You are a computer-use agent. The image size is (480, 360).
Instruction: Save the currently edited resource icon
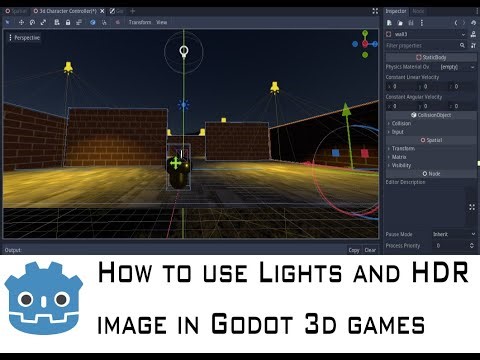pyautogui.click(x=411, y=23)
